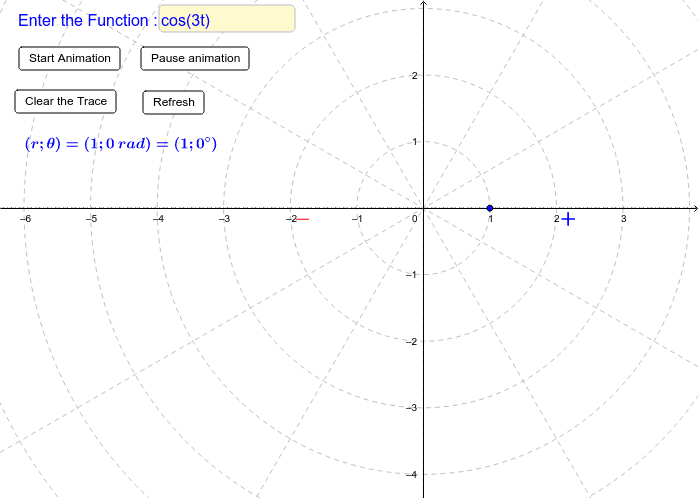Image resolution: width=700 pixels, height=500 pixels.
Task: Click the 'Enter the Function' label text
Action: [86, 20]
